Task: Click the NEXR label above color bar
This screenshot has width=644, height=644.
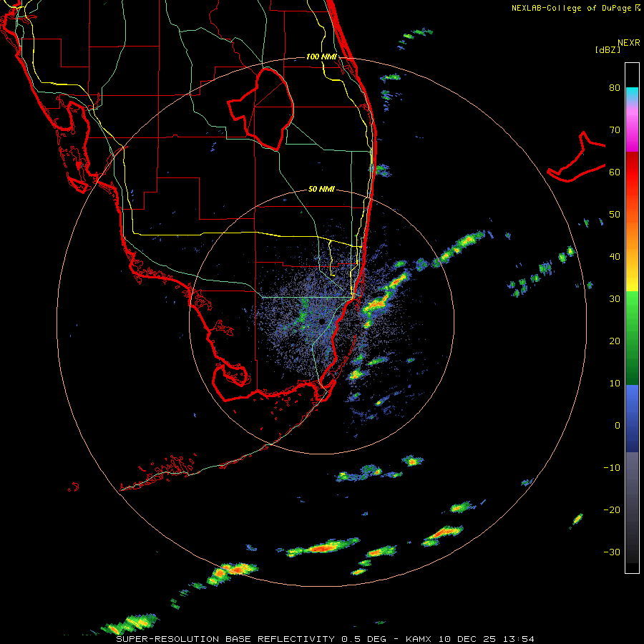Action: (x=629, y=43)
